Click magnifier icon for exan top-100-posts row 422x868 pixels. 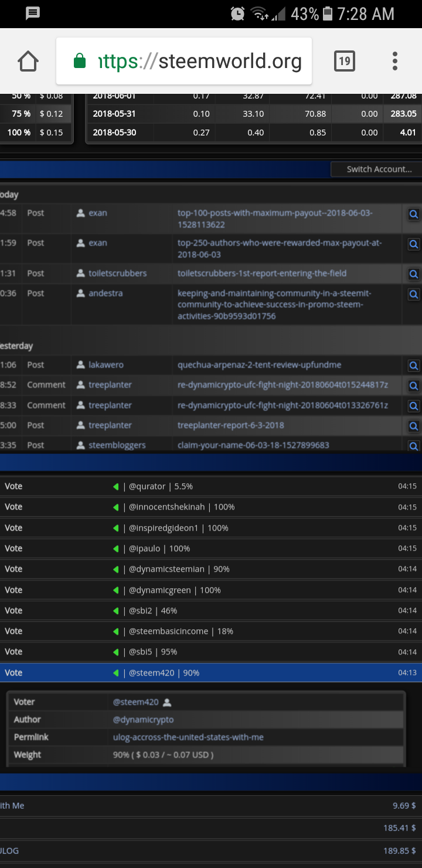(x=414, y=214)
